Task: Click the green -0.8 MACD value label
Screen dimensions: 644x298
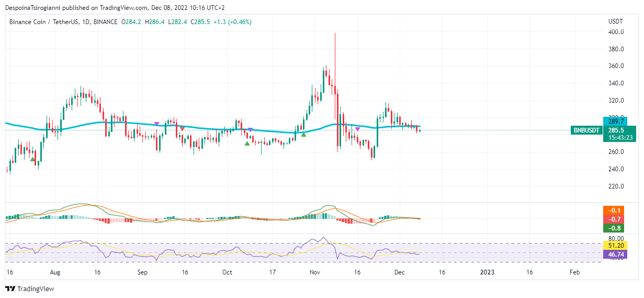Action: click(613, 228)
